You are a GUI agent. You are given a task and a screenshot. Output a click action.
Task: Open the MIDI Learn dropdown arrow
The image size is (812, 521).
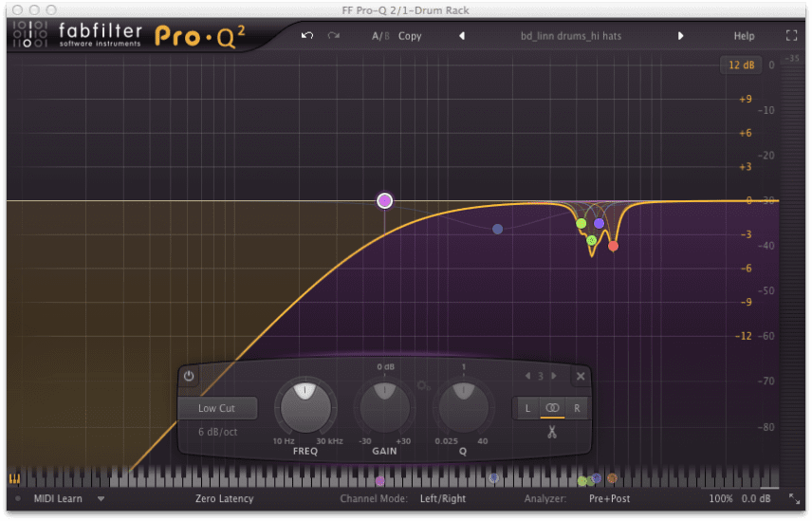click(101, 499)
